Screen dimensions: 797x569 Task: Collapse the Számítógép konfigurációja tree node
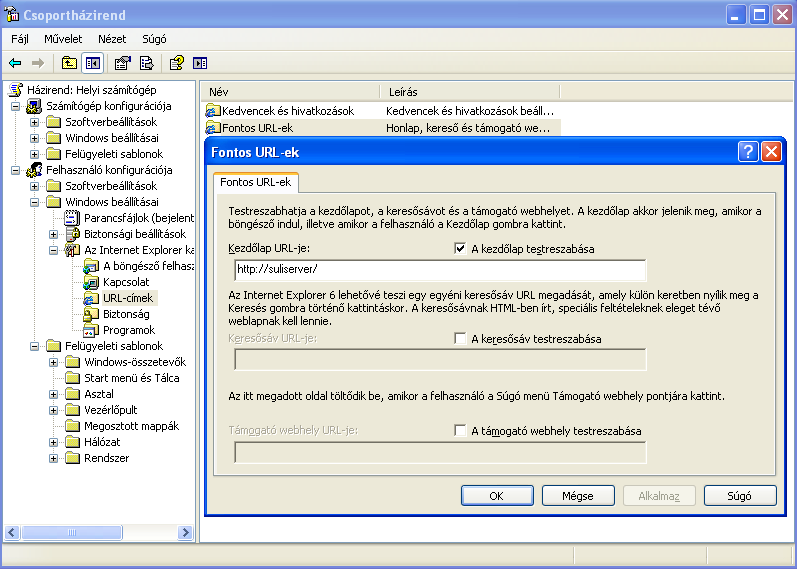(x=16, y=106)
